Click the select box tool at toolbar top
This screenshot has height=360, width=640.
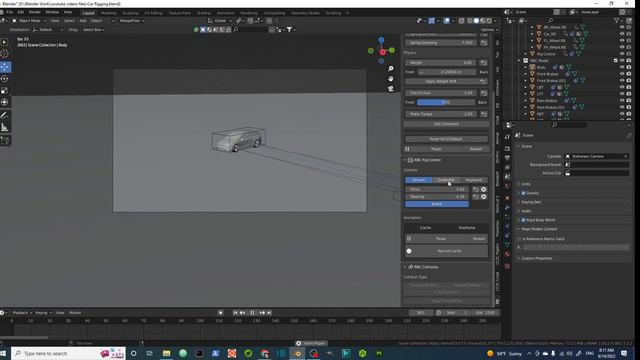pyautogui.click(x=5, y=42)
